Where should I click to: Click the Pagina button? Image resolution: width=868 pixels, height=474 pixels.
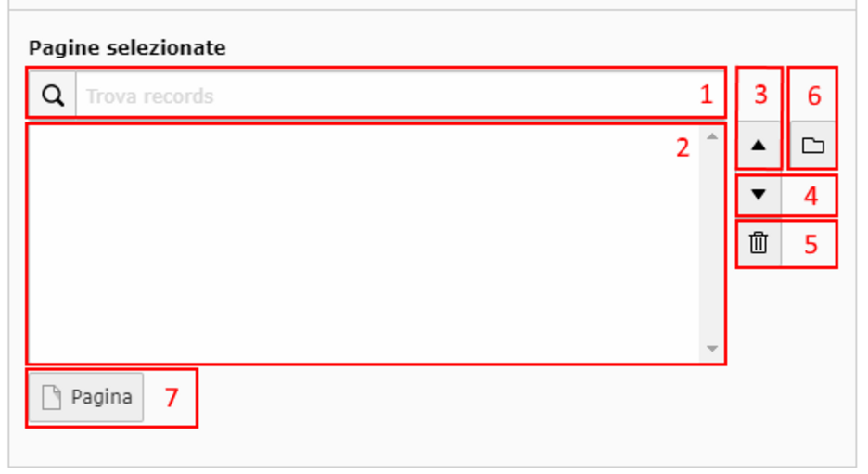[86, 397]
